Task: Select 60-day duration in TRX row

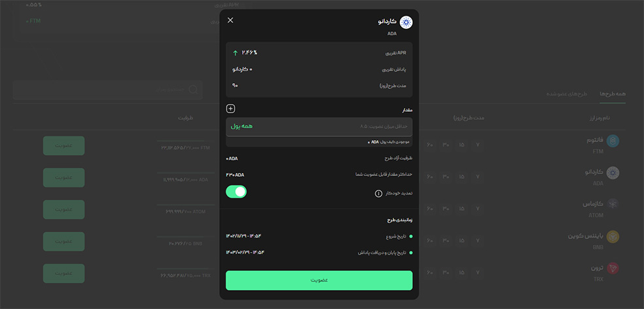Action: [x=429, y=272]
